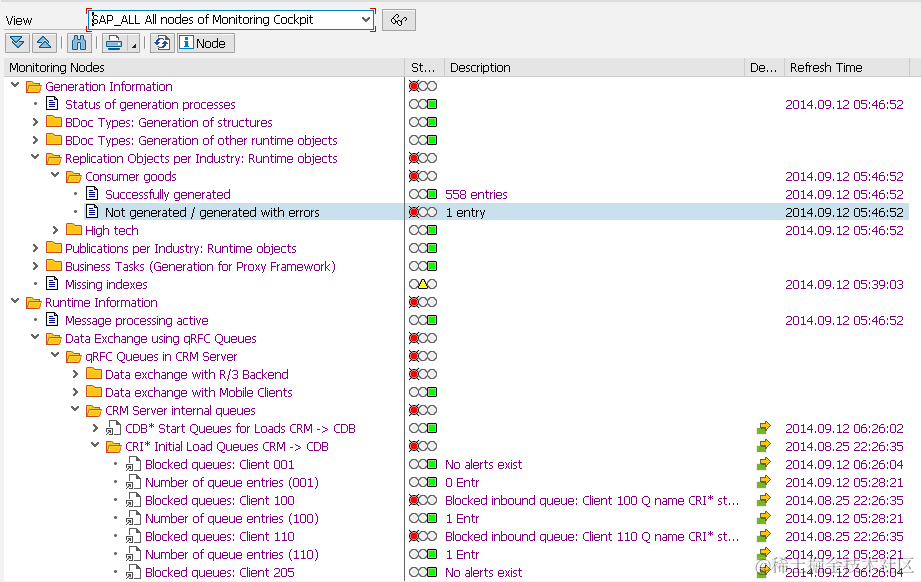Select Blocked queues: Client 205 node
The height and width of the screenshot is (582, 921).
[x=220, y=573]
